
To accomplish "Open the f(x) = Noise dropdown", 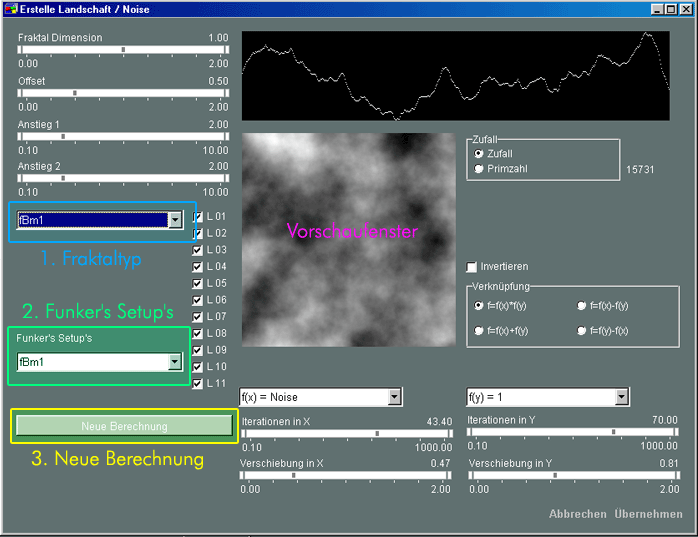I will coord(394,397).
